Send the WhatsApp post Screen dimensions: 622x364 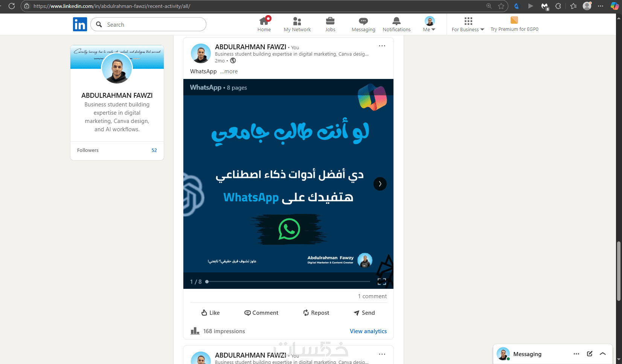coord(364,313)
